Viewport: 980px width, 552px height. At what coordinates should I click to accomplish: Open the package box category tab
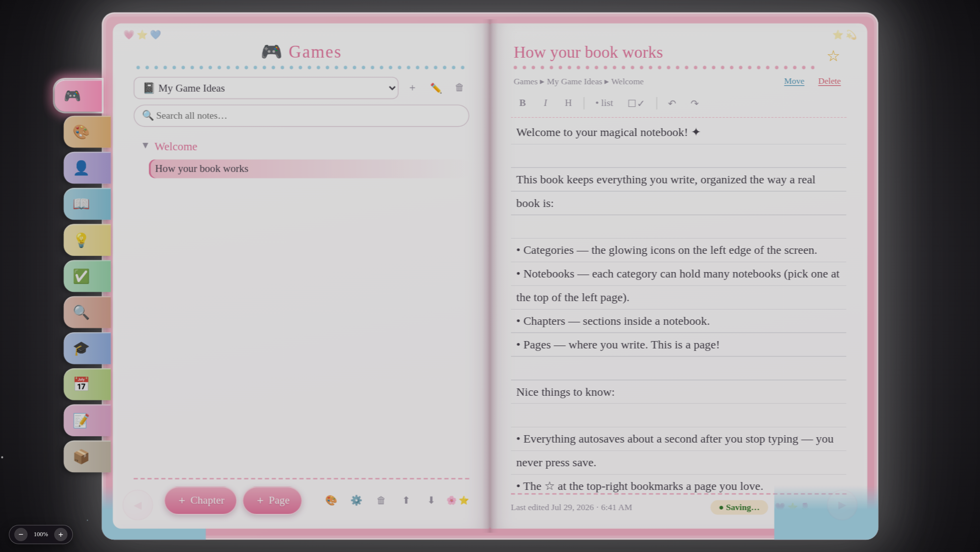point(87,456)
